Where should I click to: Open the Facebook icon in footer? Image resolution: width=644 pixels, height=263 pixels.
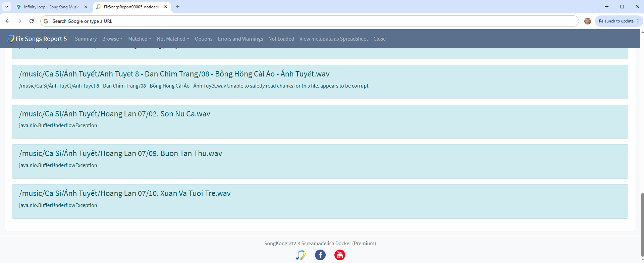point(320,255)
